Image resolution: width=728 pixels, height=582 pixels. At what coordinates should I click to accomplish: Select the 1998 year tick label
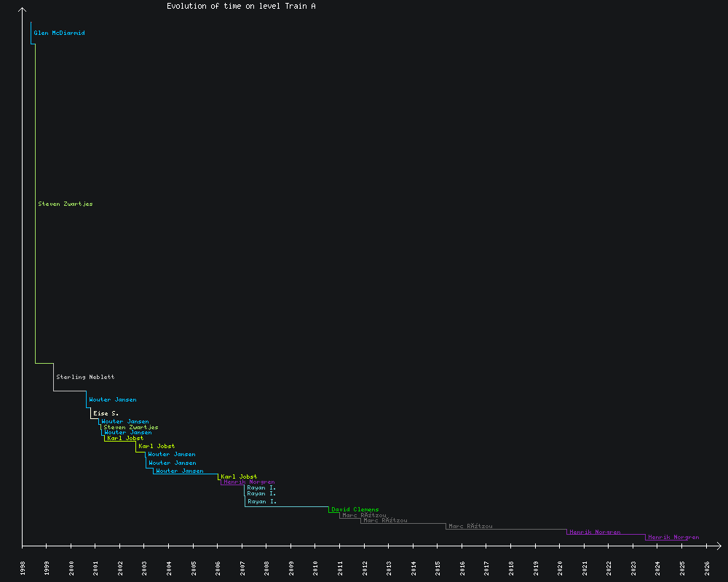23,568
